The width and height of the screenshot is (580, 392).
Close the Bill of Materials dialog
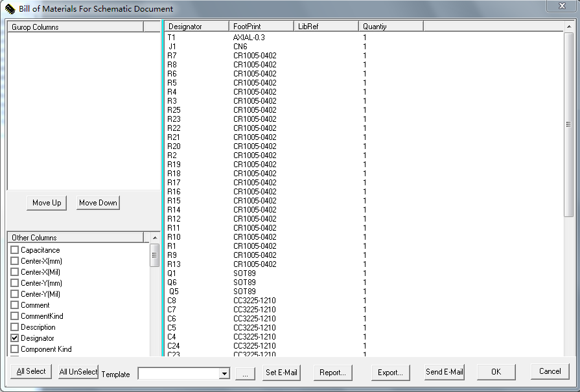[561, 6]
